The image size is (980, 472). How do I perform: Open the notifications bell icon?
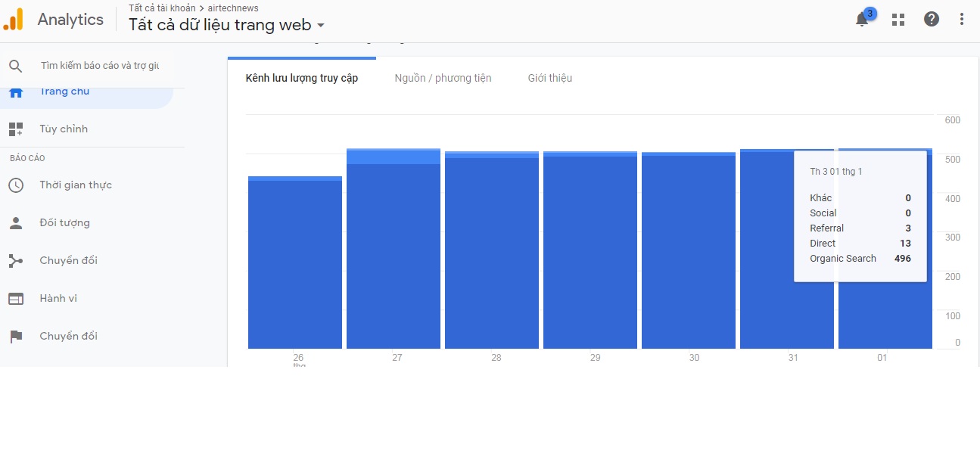tap(862, 20)
